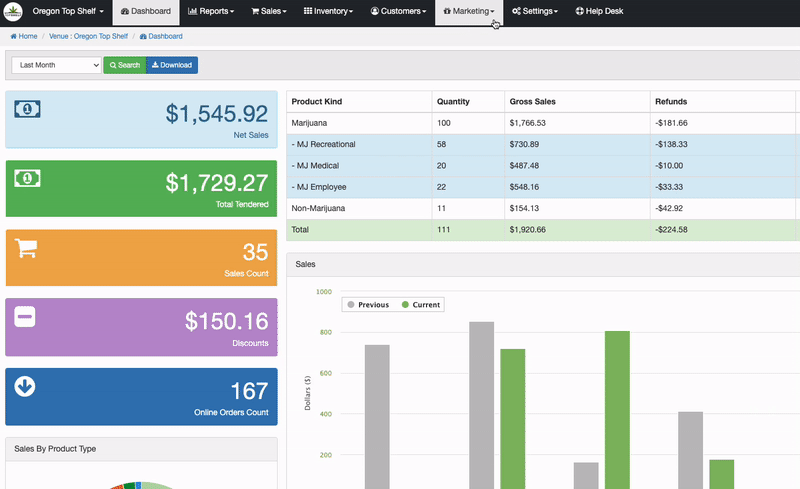This screenshot has height=489, width=800.
Task: Toggle the Current series in chart legend
Action: 421,305
